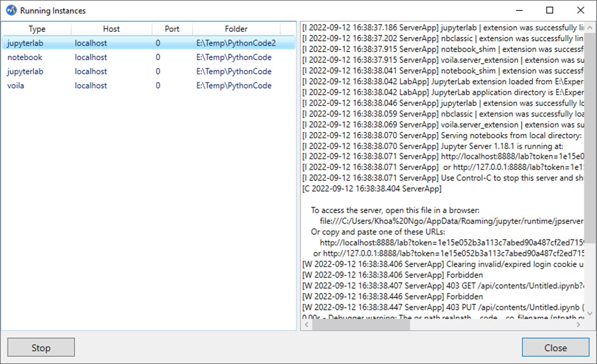Sort instances by Host column header
The height and width of the screenshot is (364, 597).
[x=112, y=29]
